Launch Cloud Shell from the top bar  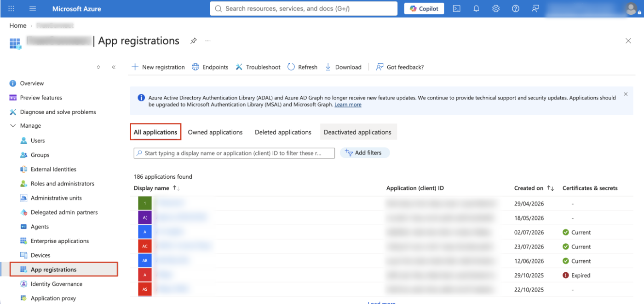(x=456, y=9)
